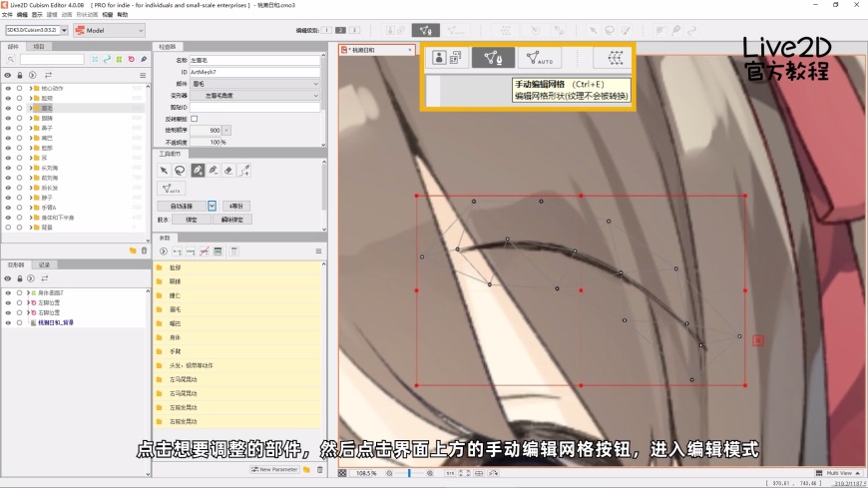Toggle lock circle for 桃濑日和_背景 deformer row

click(x=19, y=322)
